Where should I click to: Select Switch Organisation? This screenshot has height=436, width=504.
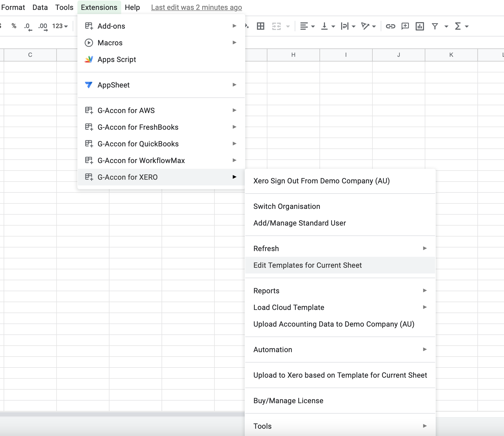click(x=340, y=206)
